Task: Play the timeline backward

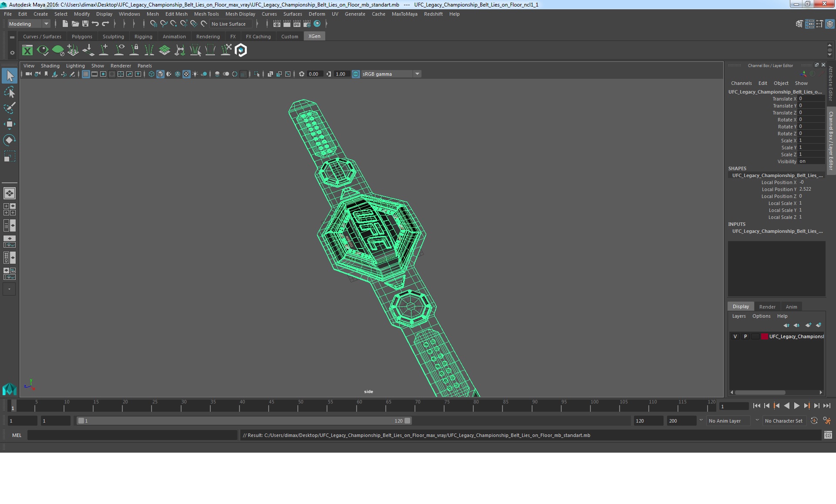Action: [x=786, y=406]
